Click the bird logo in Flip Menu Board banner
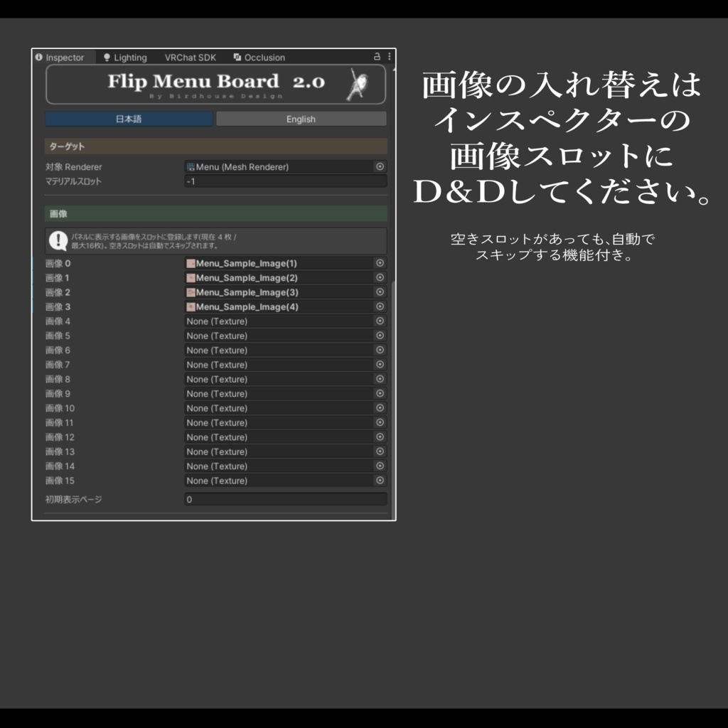This screenshot has height=728, width=728. (358, 84)
